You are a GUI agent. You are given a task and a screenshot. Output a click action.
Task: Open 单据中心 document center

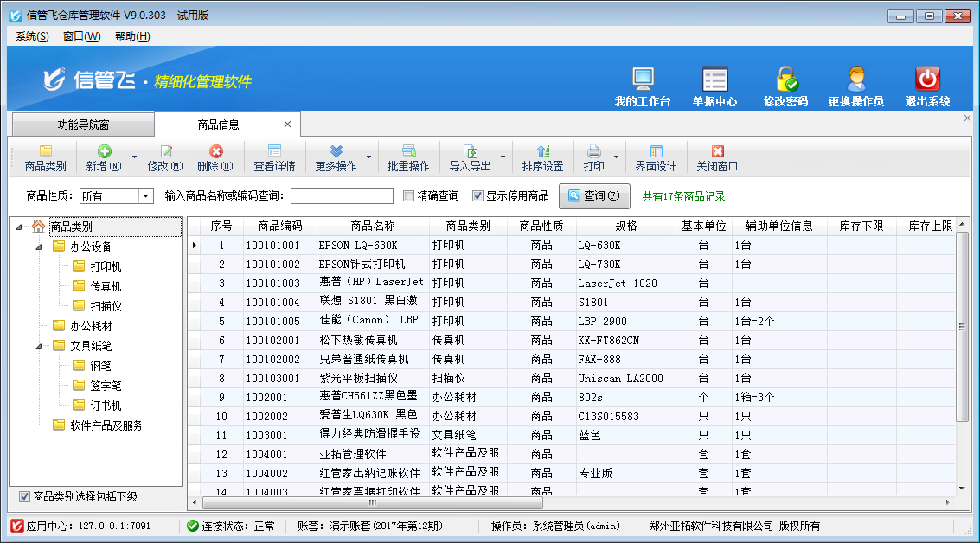714,79
